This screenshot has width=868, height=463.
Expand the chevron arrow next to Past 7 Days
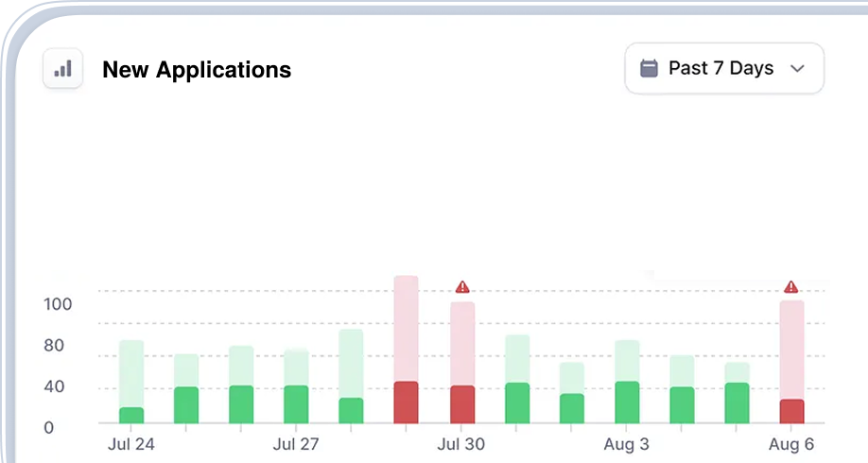point(797,69)
